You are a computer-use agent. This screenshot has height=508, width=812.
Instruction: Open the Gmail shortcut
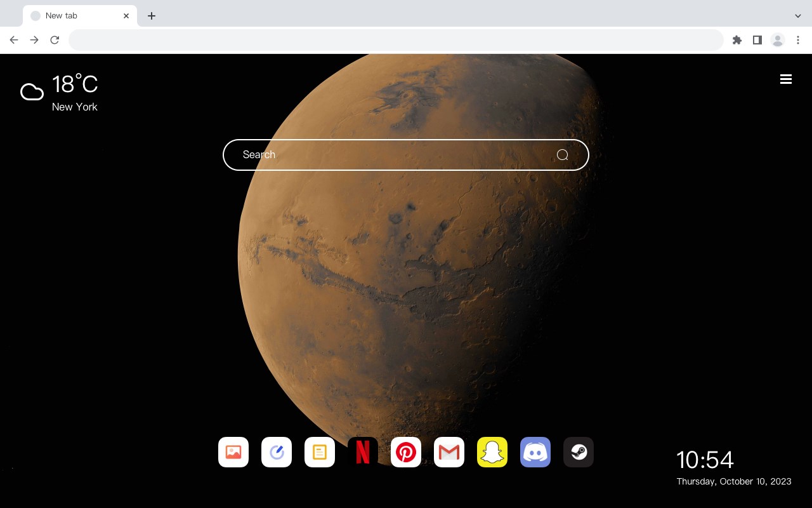pos(449,452)
